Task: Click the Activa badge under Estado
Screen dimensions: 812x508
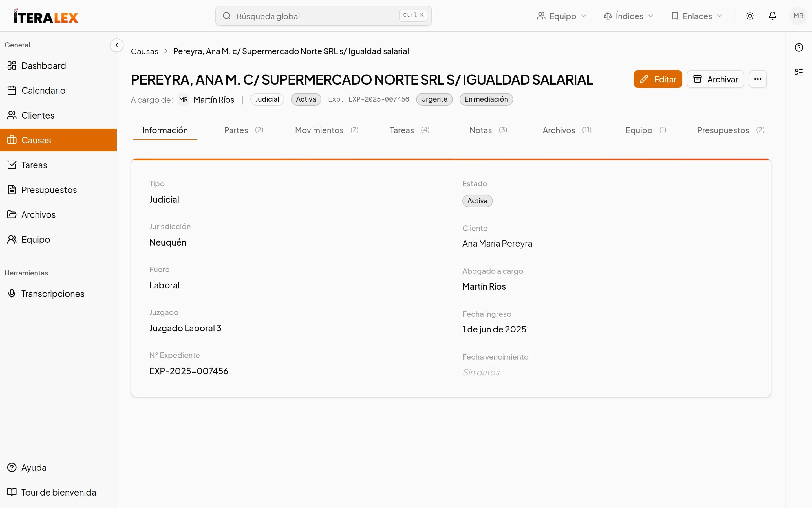Action: pyautogui.click(x=477, y=201)
